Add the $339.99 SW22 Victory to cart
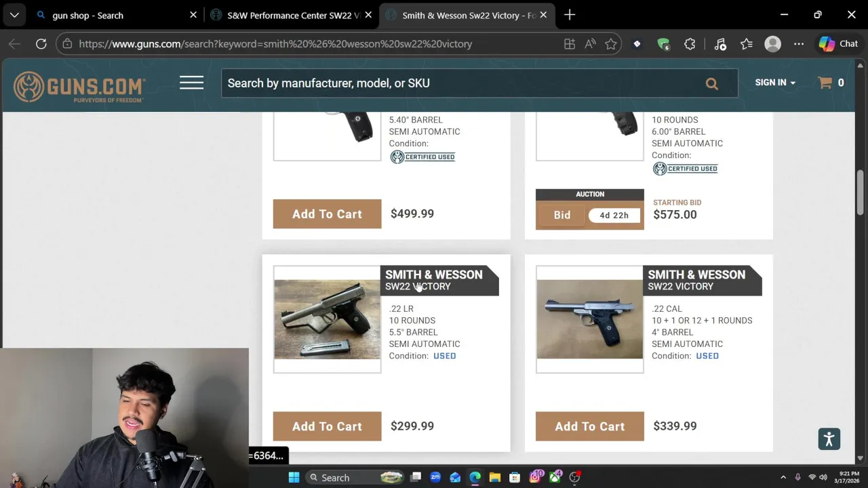 click(589, 426)
